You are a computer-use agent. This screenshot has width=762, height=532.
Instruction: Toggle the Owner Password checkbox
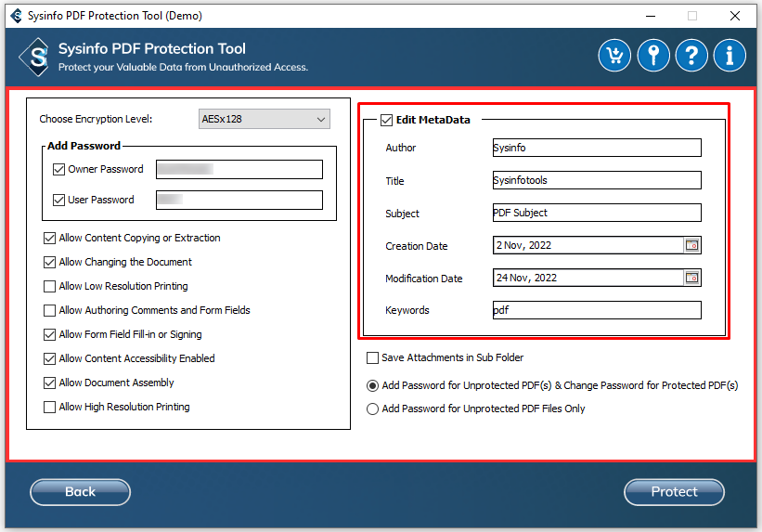pos(59,170)
